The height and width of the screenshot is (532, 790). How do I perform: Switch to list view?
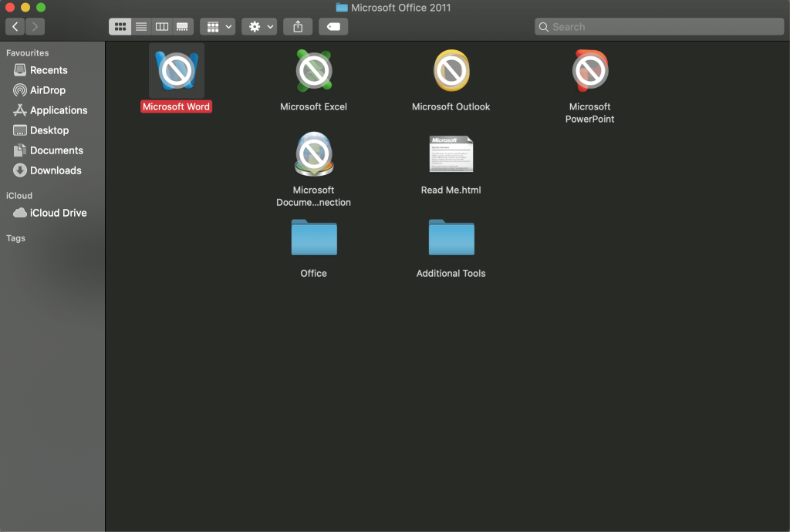pos(141,27)
